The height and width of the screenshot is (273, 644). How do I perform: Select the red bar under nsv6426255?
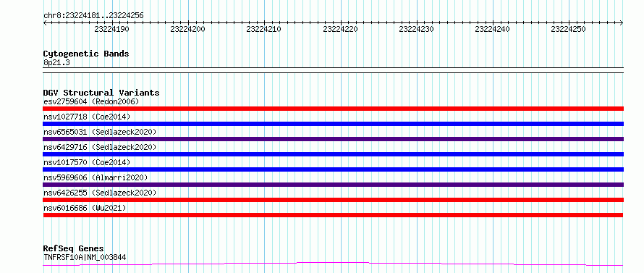click(333, 200)
